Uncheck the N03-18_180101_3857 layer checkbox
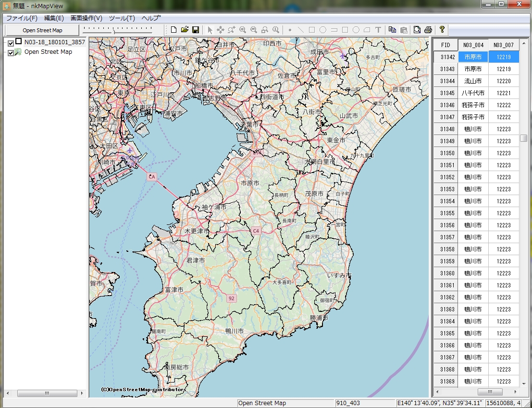Screen dimensions: 532x408 tap(11, 43)
